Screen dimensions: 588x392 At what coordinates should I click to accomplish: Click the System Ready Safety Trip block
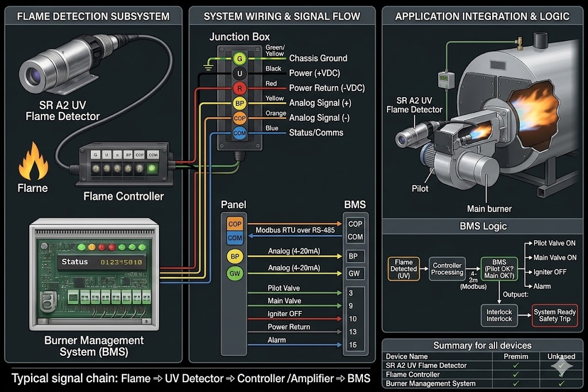[555, 316]
